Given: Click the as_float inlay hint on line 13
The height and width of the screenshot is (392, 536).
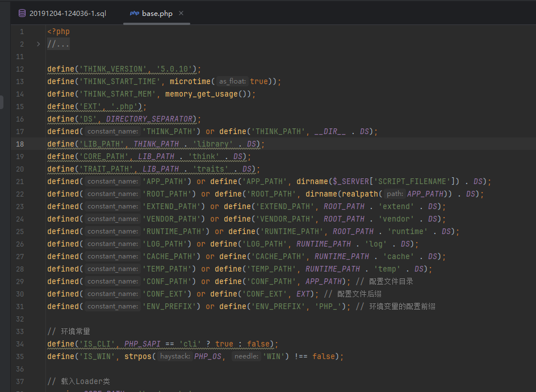Looking at the screenshot, I should pos(232,81).
